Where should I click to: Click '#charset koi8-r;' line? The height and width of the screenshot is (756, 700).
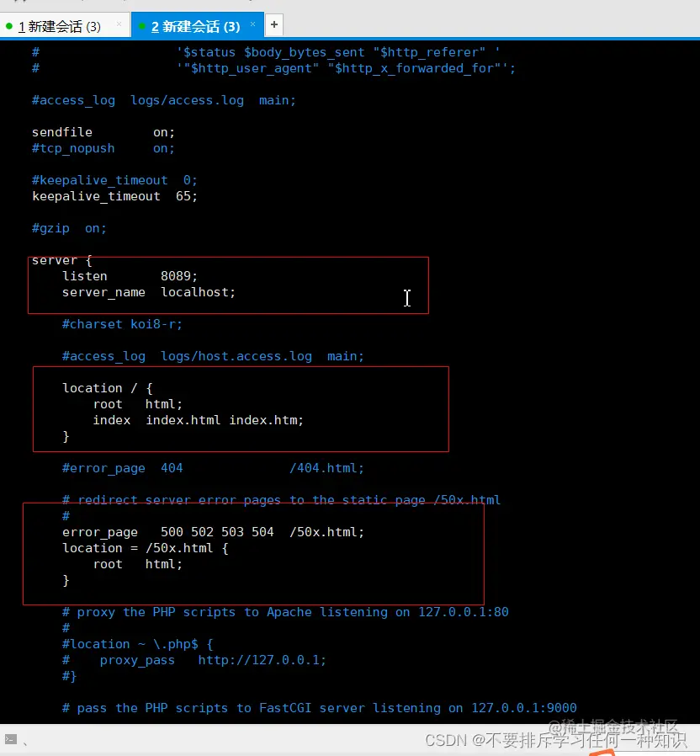122,324
